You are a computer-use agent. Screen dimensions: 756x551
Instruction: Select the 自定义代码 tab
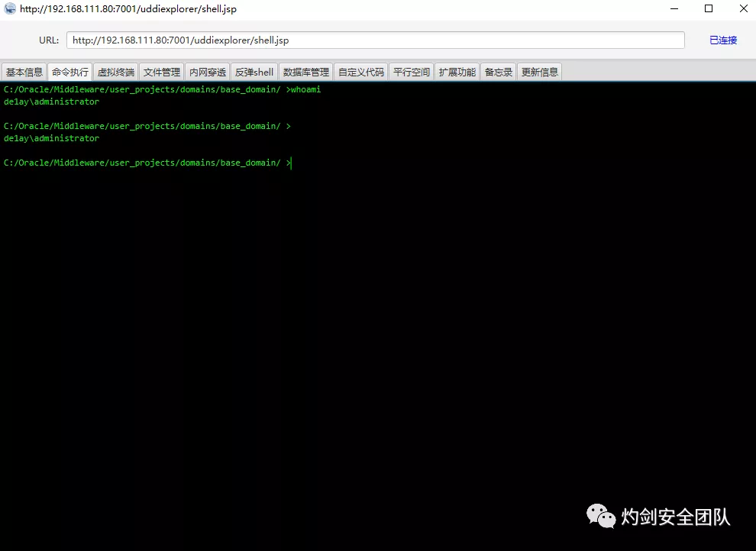(x=360, y=72)
